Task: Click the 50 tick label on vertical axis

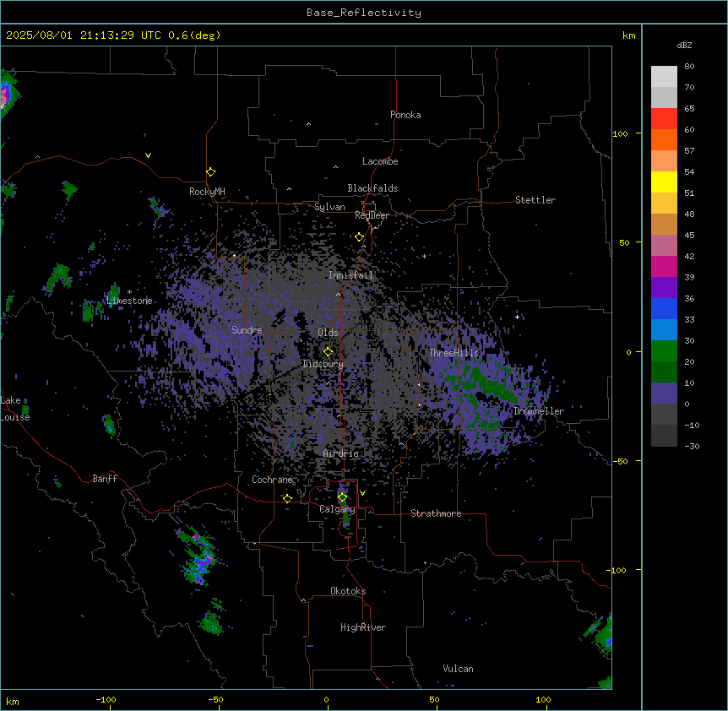Action: pyautogui.click(x=624, y=242)
